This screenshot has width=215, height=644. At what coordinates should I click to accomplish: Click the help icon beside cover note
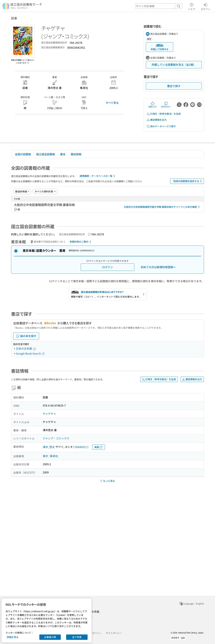pyautogui.click(x=28, y=63)
